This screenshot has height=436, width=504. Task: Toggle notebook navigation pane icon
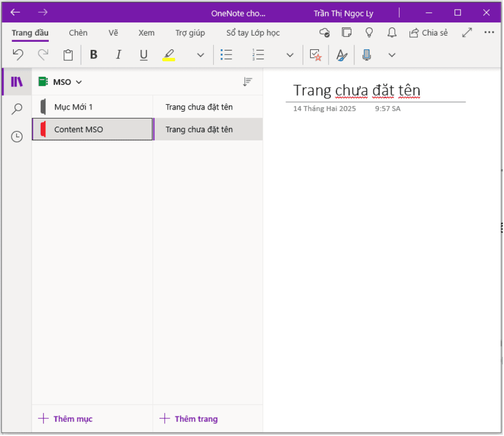(17, 82)
